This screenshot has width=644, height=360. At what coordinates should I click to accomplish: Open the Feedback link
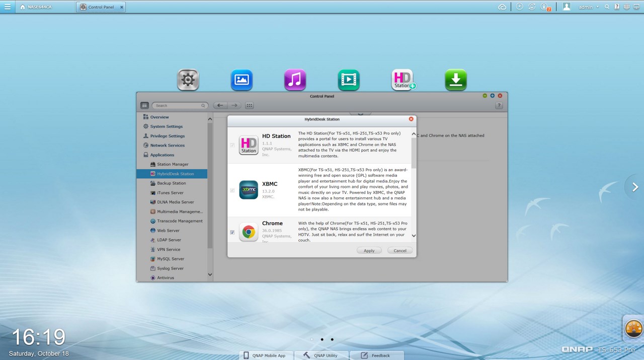[376, 355]
